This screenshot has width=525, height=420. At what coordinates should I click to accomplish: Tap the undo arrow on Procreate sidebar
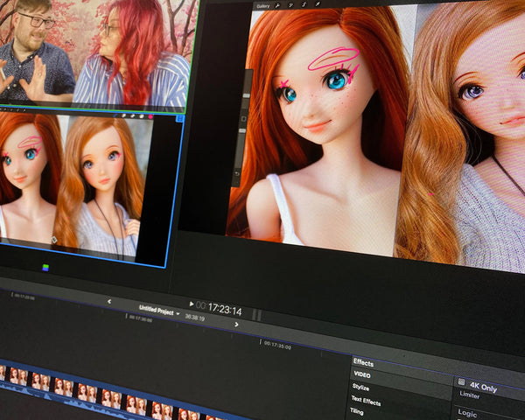coord(236,174)
